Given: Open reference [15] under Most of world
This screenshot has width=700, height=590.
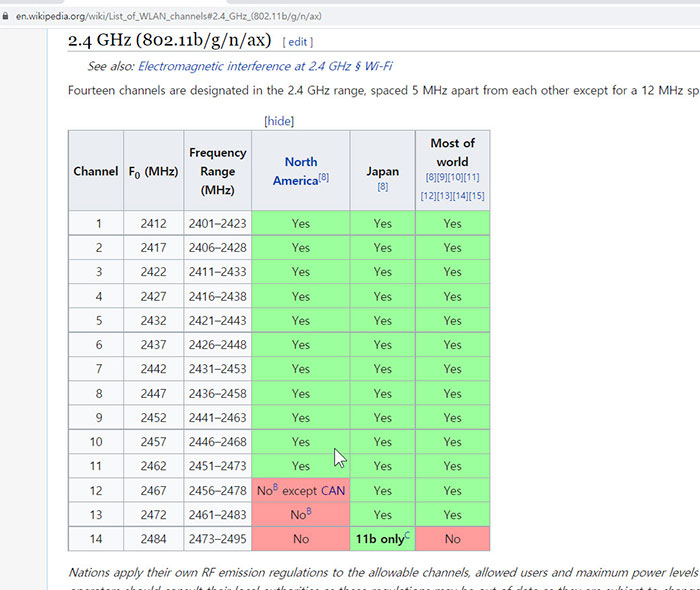Looking at the screenshot, I should (x=476, y=196).
